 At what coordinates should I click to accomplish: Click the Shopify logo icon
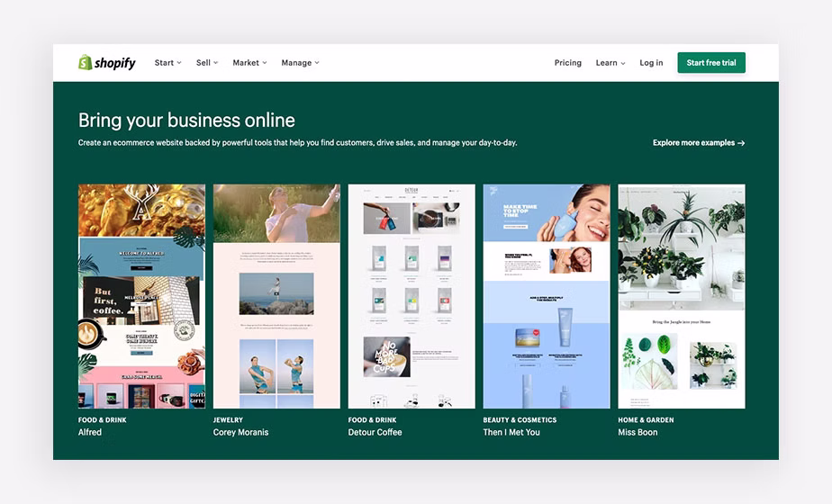click(x=86, y=63)
